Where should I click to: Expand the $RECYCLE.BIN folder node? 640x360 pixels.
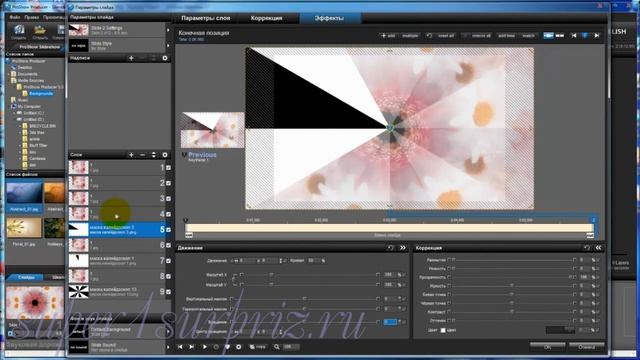[x=20, y=126]
